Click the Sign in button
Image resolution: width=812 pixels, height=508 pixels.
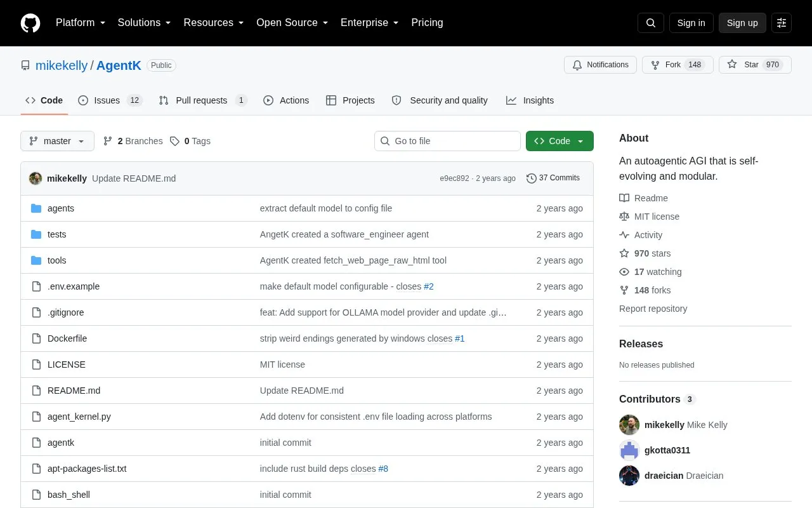(691, 23)
